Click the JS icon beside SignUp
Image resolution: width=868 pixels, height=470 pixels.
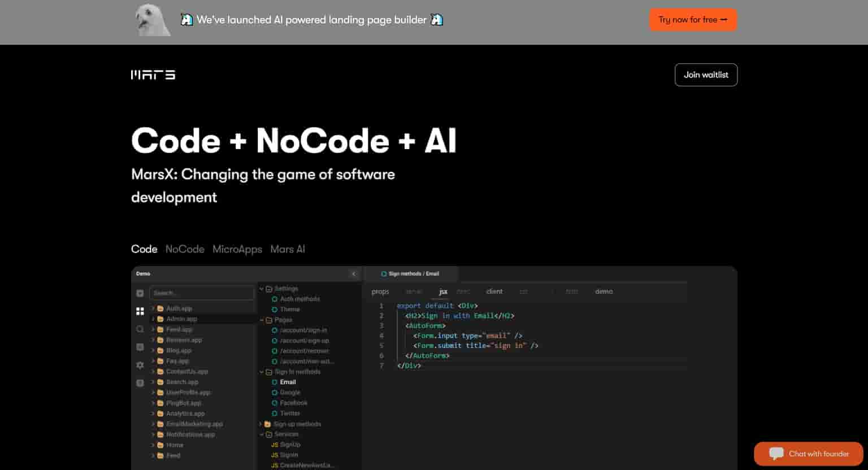click(275, 445)
